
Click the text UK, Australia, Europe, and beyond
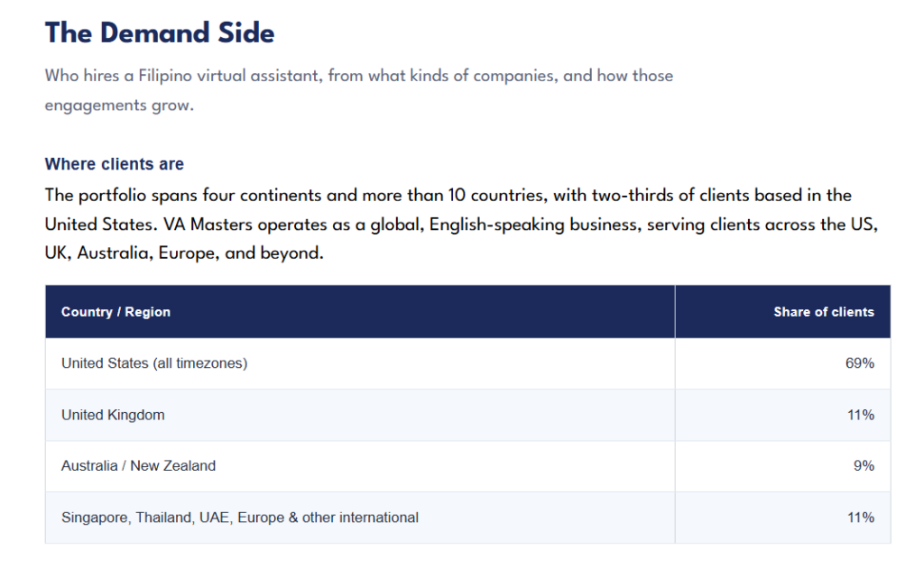point(184,253)
